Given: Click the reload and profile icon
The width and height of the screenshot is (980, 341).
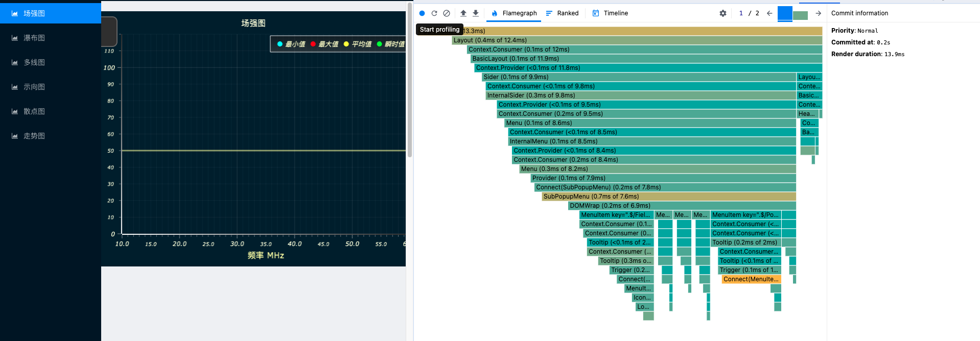Looking at the screenshot, I should coord(434,13).
